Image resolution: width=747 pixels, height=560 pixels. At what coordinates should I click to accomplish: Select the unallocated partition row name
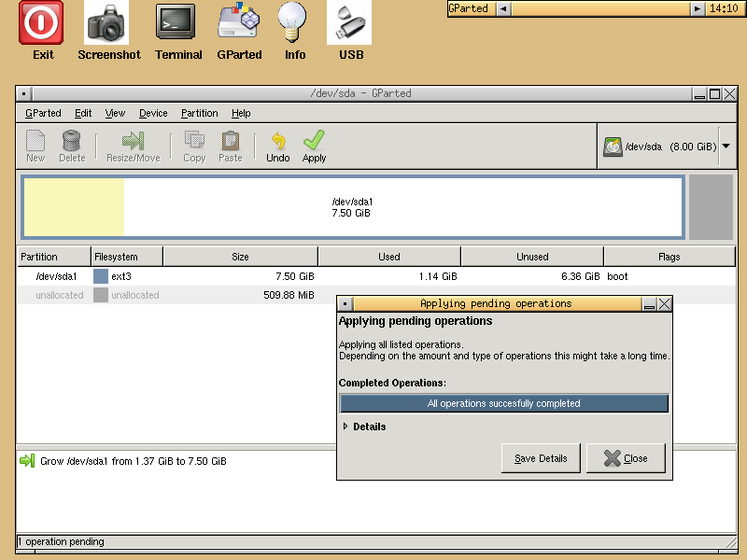click(60, 295)
